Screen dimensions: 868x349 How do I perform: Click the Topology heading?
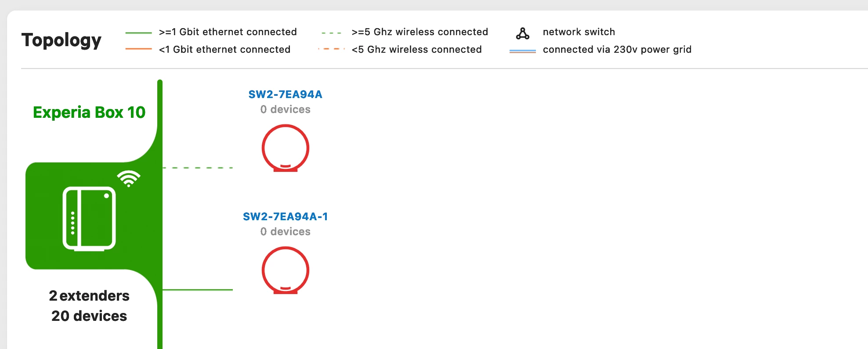[61, 40]
